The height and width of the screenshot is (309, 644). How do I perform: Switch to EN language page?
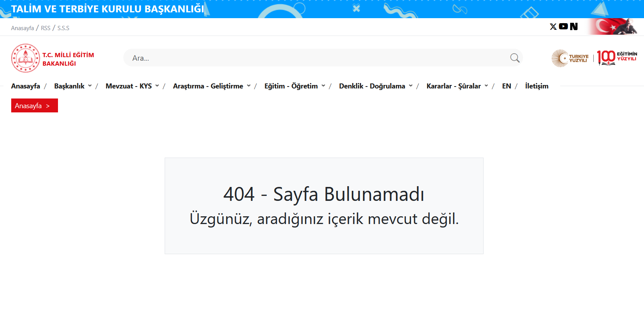pos(506,86)
